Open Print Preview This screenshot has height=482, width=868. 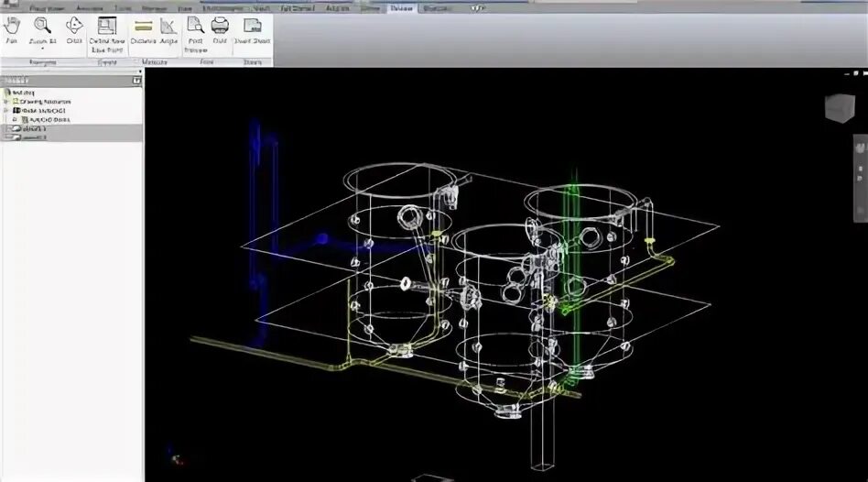pos(195,34)
